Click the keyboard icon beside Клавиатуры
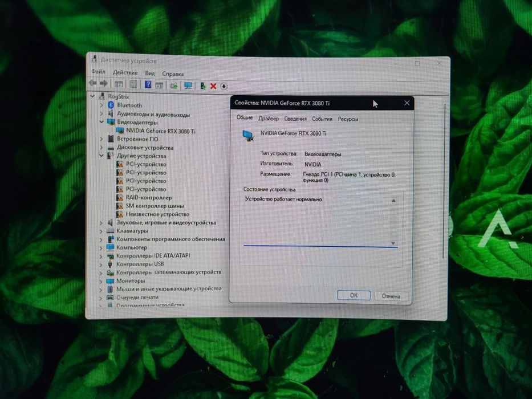 (110, 231)
